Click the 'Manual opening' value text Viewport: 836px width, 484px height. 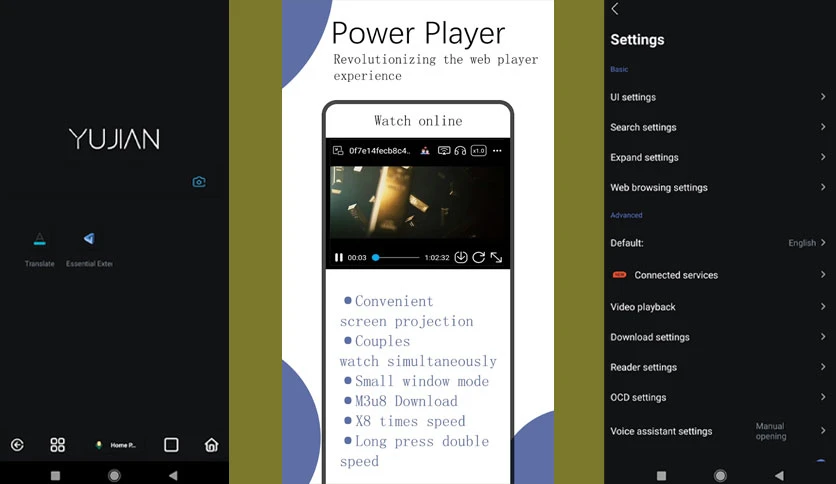click(771, 431)
